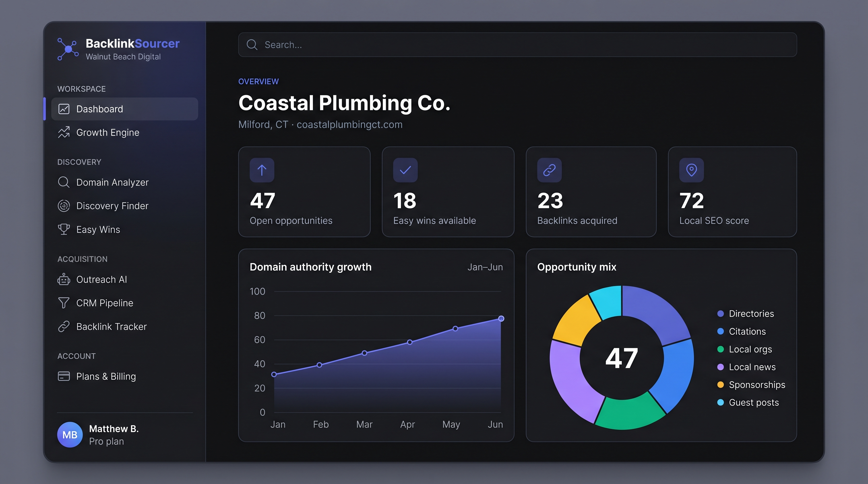
Task: Click the Backlink Tracker chain icon
Action: click(64, 326)
